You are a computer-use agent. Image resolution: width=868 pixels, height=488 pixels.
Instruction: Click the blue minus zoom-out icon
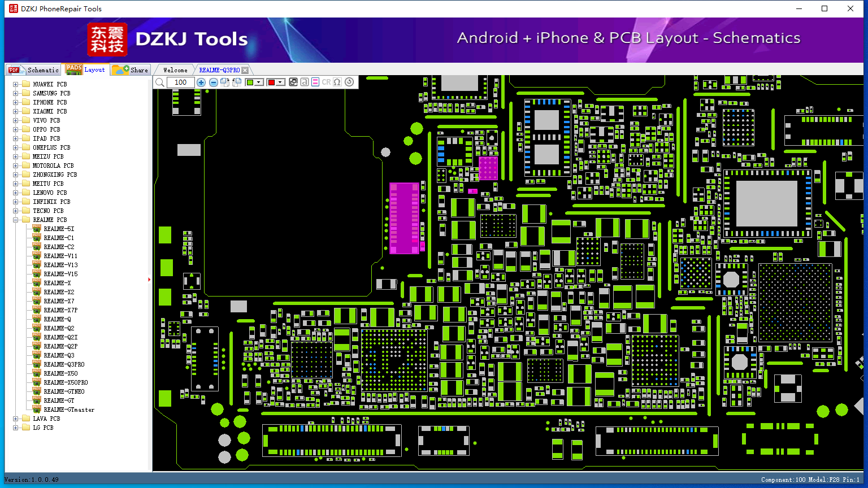(214, 82)
